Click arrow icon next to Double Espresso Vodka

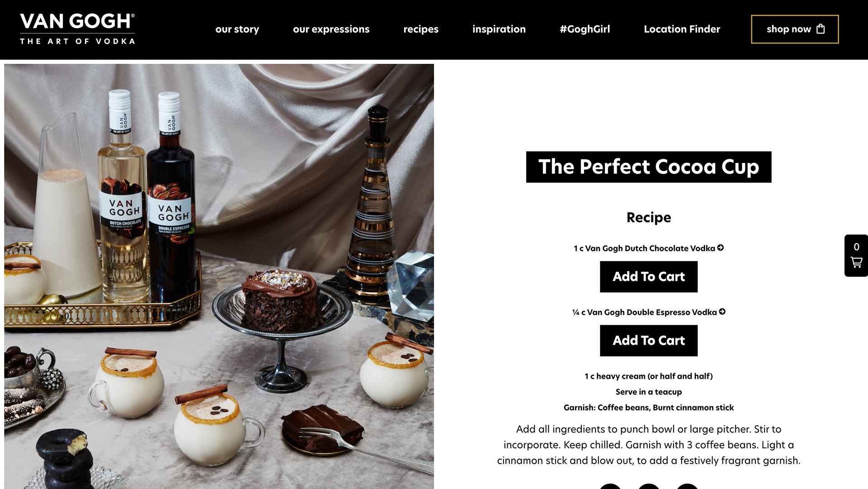pyautogui.click(x=722, y=311)
